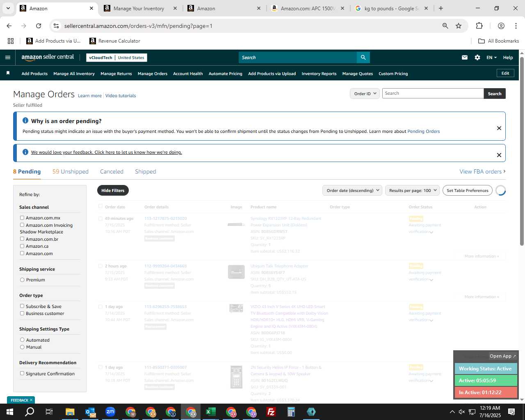Check Amazon.com Invoicing Shadow Marketplace filter
The height and width of the screenshot is (420, 525).
click(x=22, y=225)
